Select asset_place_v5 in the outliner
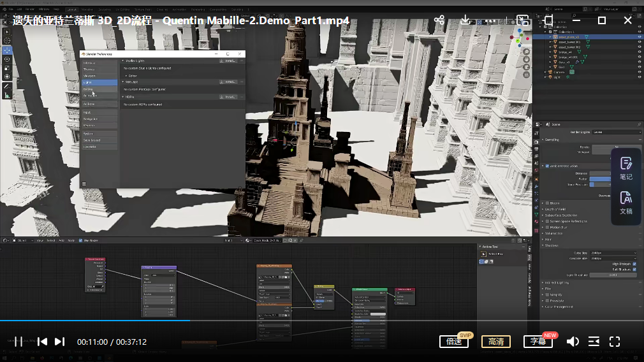644x362 pixels. (569, 37)
